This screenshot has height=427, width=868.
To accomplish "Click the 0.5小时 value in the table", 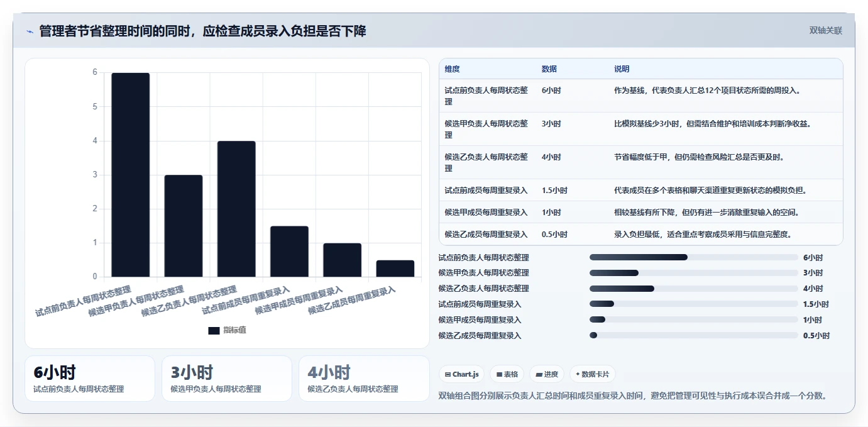I will pyautogui.click(x=554, y=235).
